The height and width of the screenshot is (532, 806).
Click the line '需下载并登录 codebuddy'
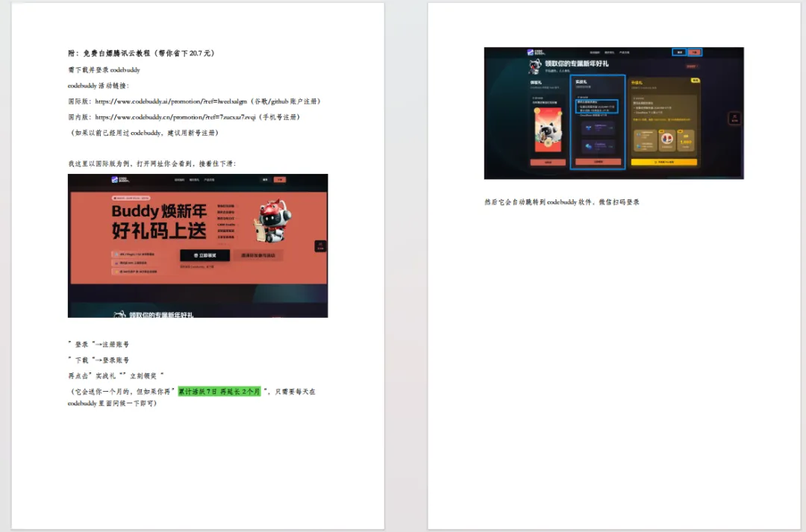104,69
